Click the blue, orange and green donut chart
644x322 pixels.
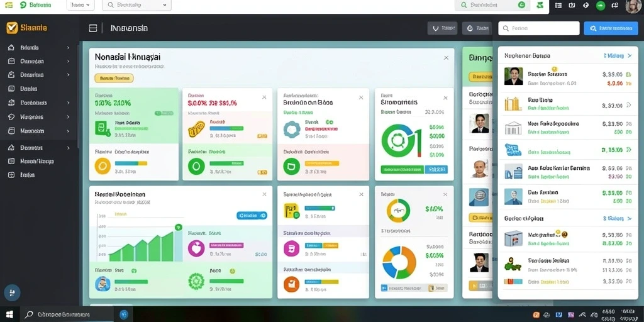click(399, 263)
